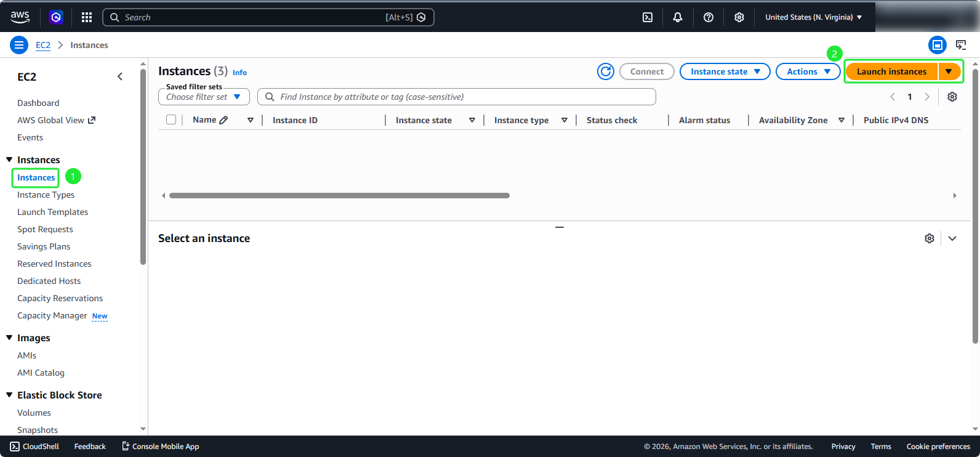The width and height of the screenshot is (980, 457).
Task: Open Launch Templates in the sidebar
Action: [52, 212]
